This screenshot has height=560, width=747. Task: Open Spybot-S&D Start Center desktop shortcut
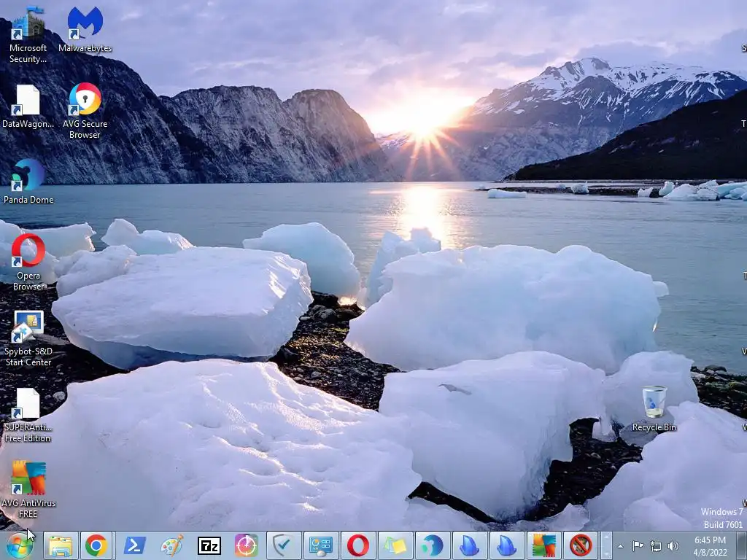pyautogui.click(x=28, y=338)
